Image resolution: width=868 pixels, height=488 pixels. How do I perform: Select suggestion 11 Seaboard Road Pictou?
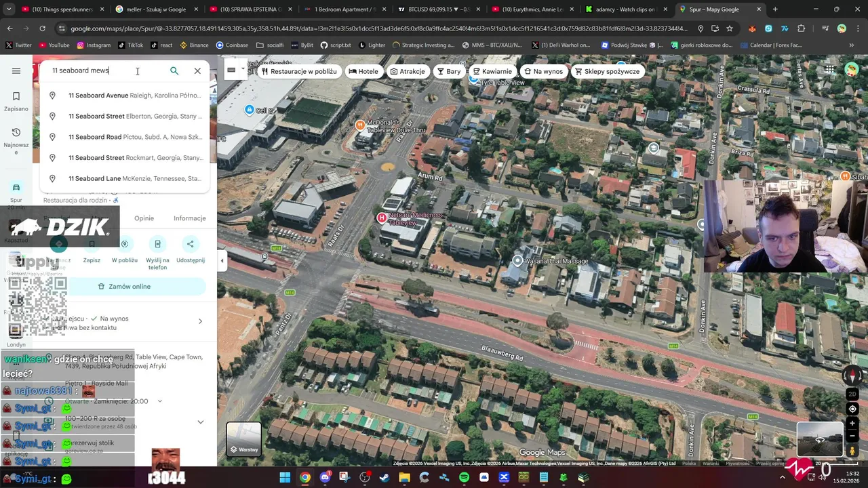tap(125, 137)
